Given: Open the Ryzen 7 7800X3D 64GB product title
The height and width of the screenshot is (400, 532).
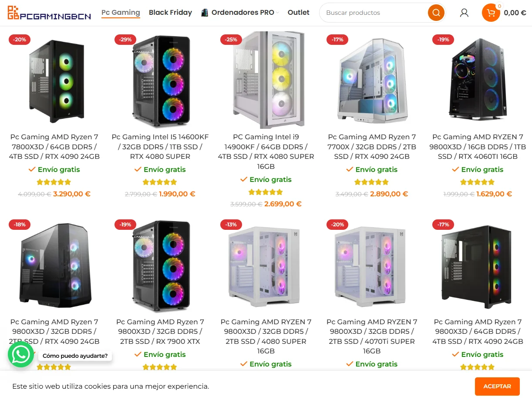Looking at the screenshot, I should tap(54, 147).
